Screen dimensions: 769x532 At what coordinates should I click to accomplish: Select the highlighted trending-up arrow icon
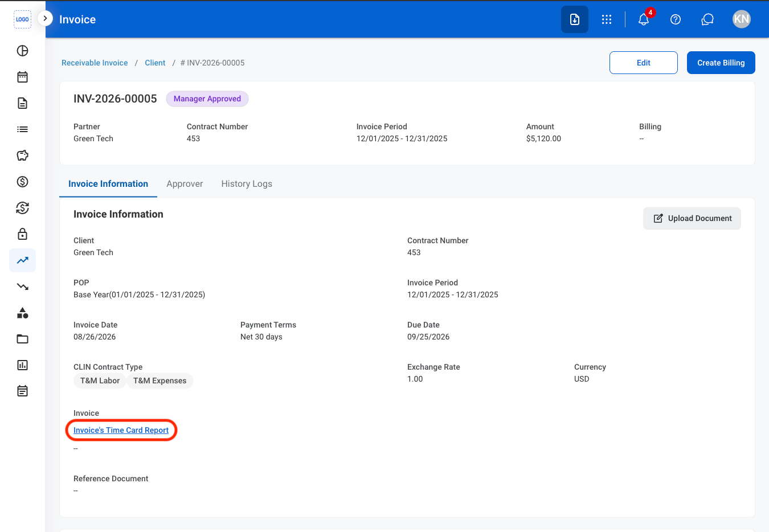[23, 260]
